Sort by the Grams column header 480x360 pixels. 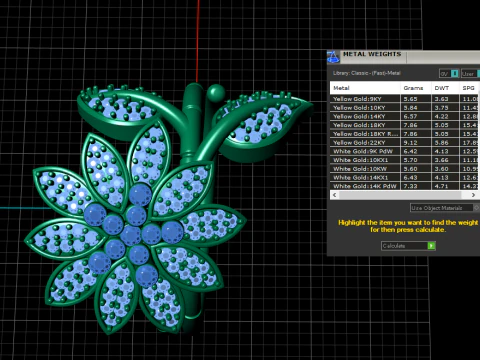tap(416, 88)
